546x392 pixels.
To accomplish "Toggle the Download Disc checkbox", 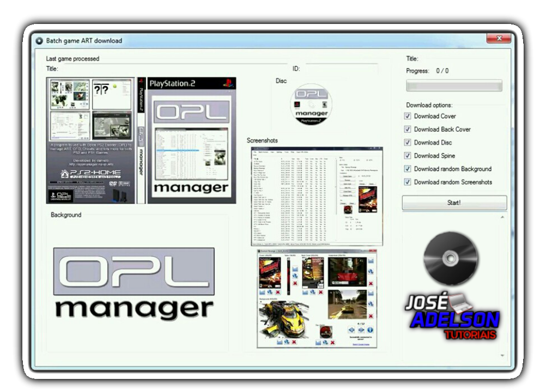I will click(x=408, y=142).
